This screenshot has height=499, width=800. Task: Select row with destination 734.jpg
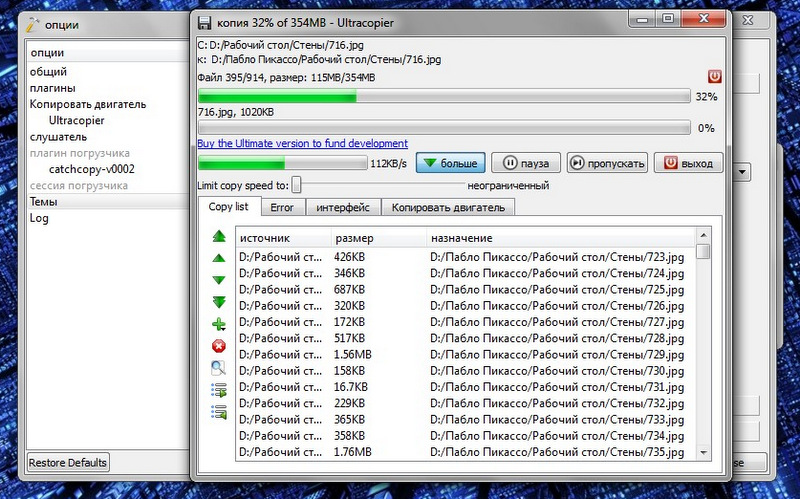pyautogui.click(x=466, y=436)
